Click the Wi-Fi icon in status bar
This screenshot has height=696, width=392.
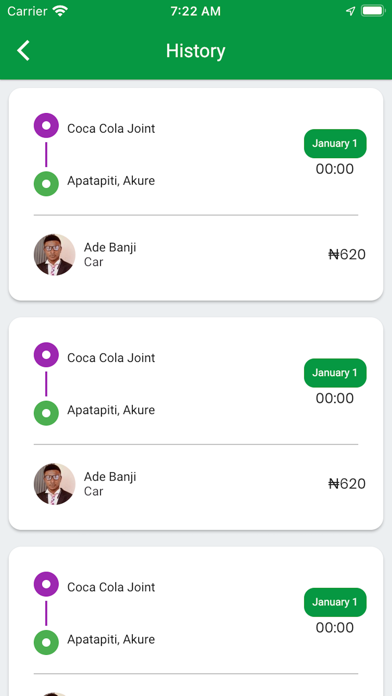pos(60,11)
